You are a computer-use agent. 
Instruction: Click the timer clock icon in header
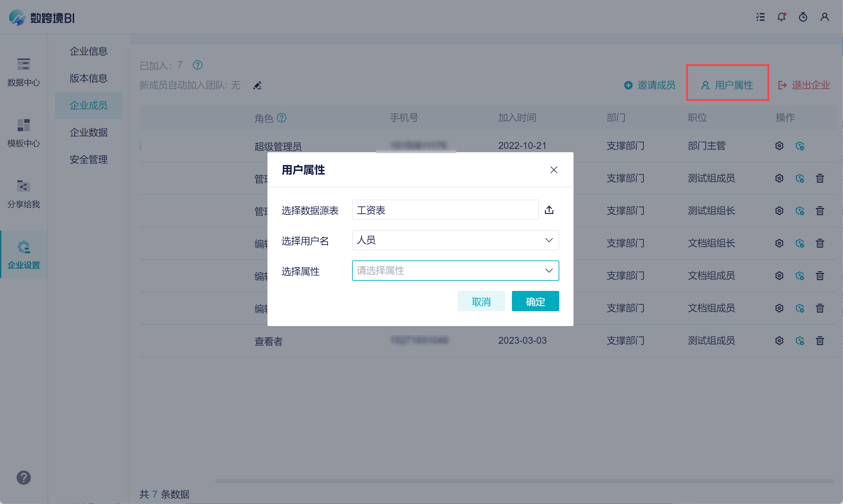[x=803, y=17]
